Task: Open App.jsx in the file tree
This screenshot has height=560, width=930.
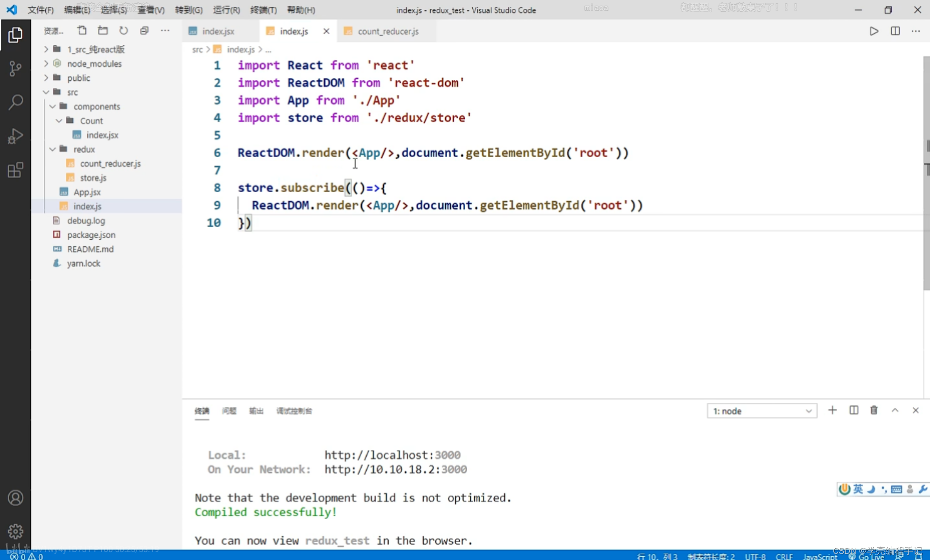Action: (106, 192)
